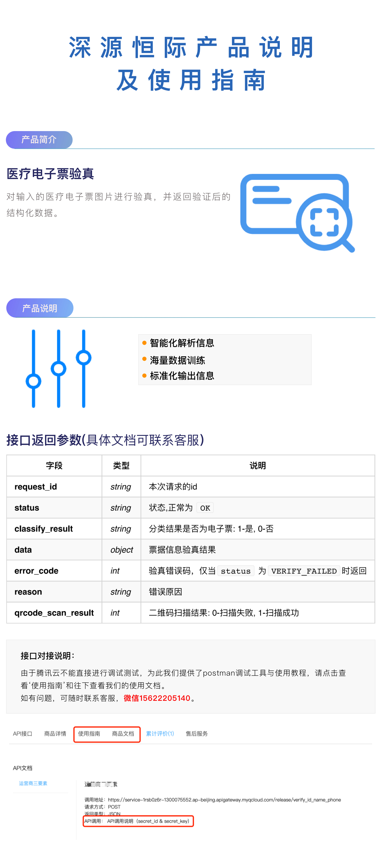
Task: Click the 分类结果是否为电子票 description
Action: coord(211,529)
